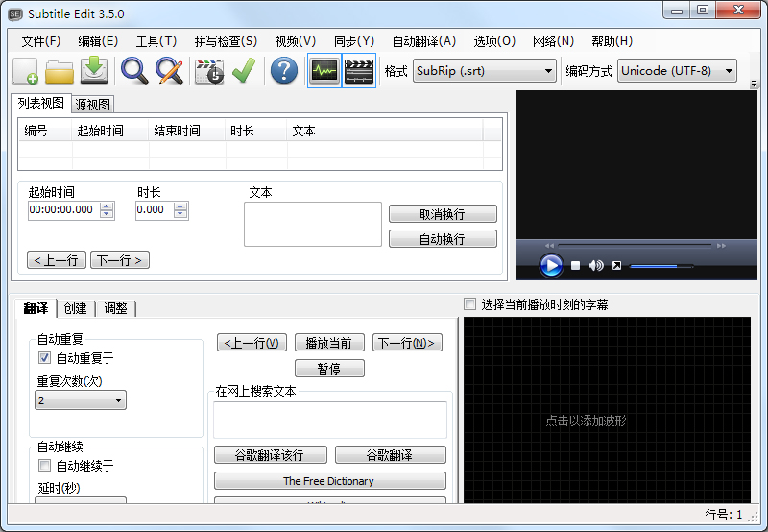Open 格式 SubRip (.srt) dropdown
This screenshot has width=768, height=532.
coord(485,71)
